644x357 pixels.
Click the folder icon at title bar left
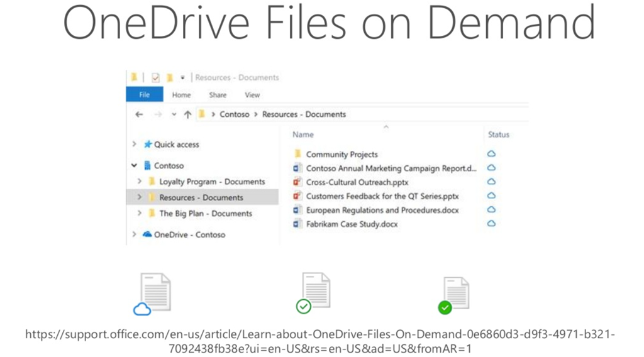(x=134, y=77)
